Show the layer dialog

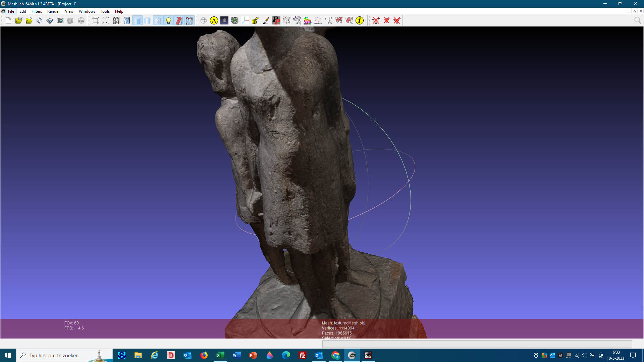[70, 21]
